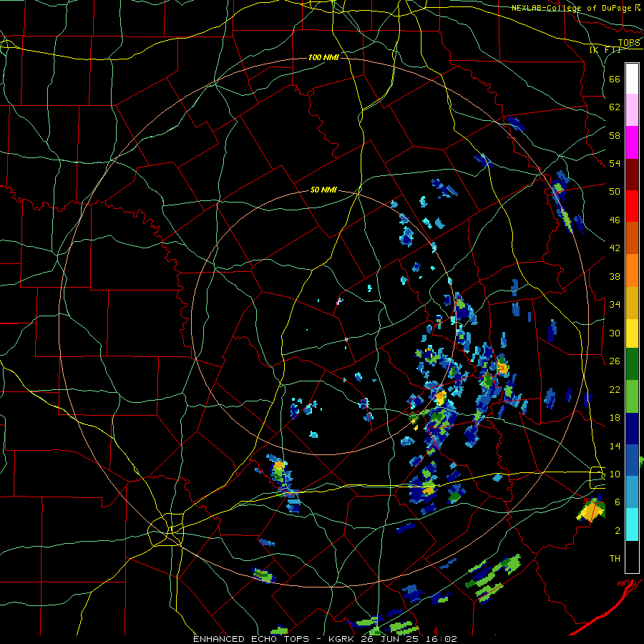
Task: Click the legend value "66"
Action: [615, 79]
